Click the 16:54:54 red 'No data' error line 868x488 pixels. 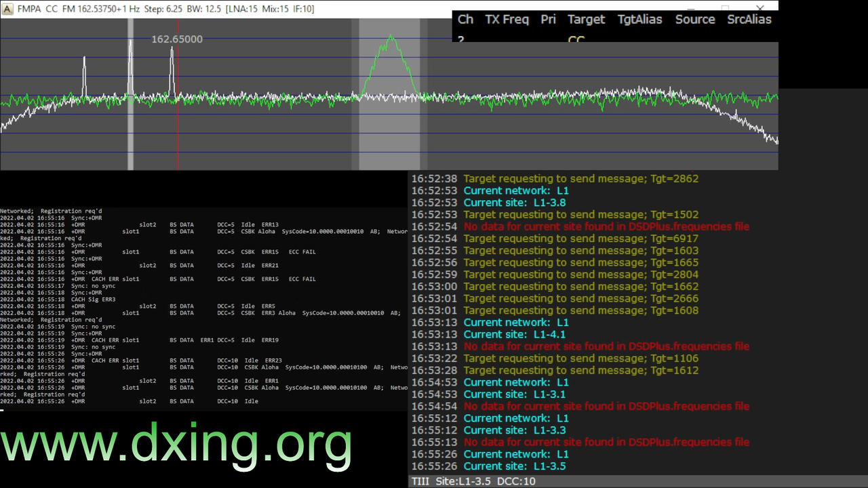coord(580,406)
